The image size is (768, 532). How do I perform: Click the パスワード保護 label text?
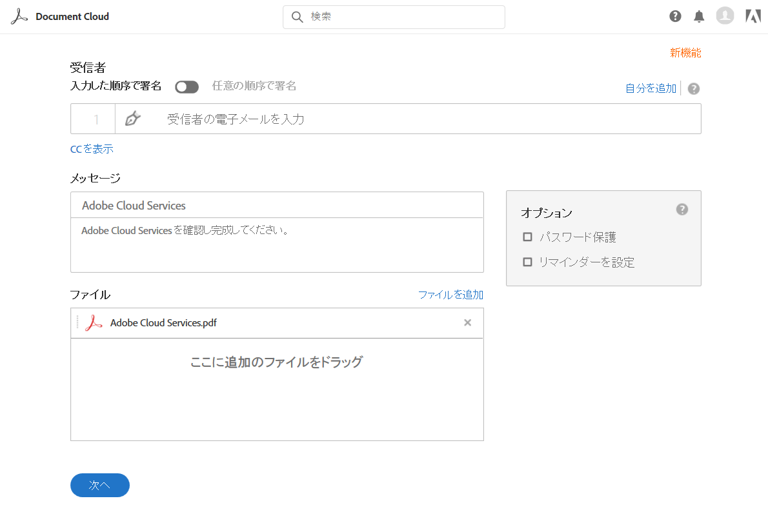578,237
